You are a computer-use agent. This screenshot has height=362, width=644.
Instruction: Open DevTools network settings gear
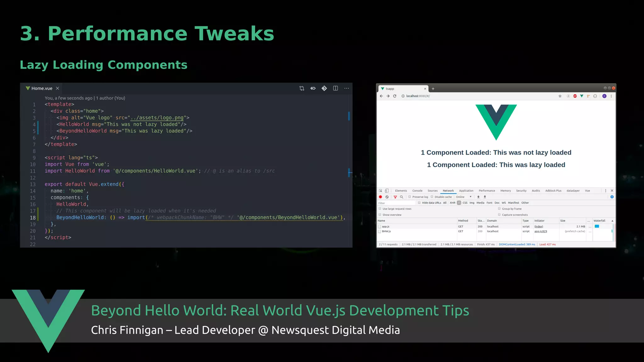pyautogui.click(x=612, y=197)
